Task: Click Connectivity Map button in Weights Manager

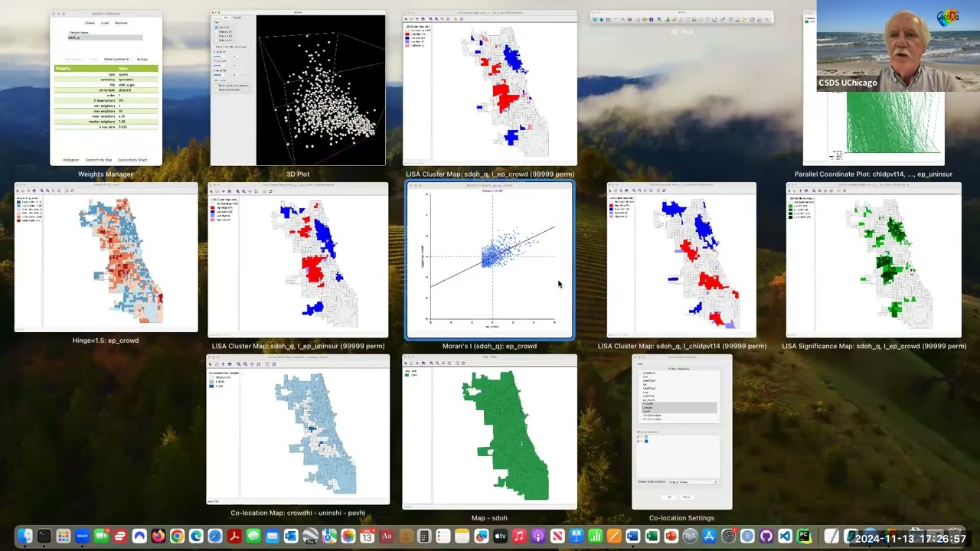Action: [98, 160]
